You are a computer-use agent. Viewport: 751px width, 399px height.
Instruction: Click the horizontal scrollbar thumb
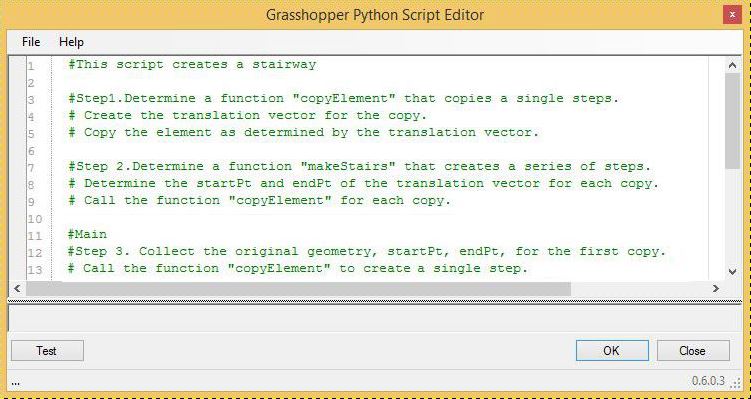[x=298, y=288]
